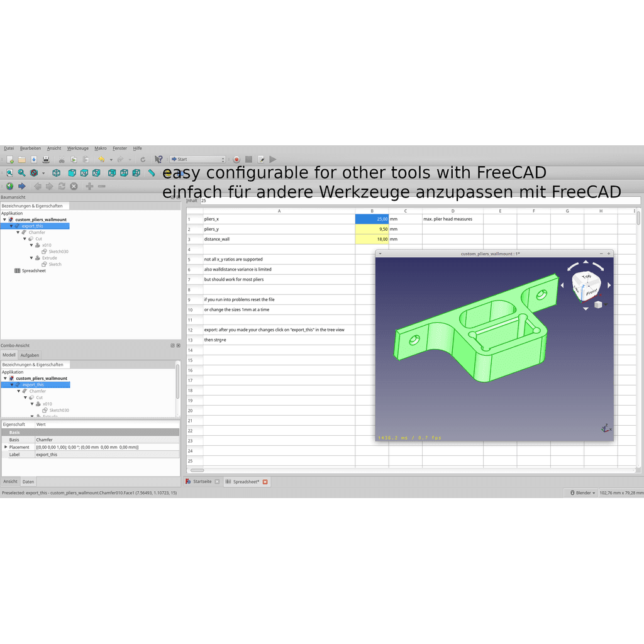644x644 pixels.
Task: Expand the Placement property row
Action: click(x=6, y=447)
